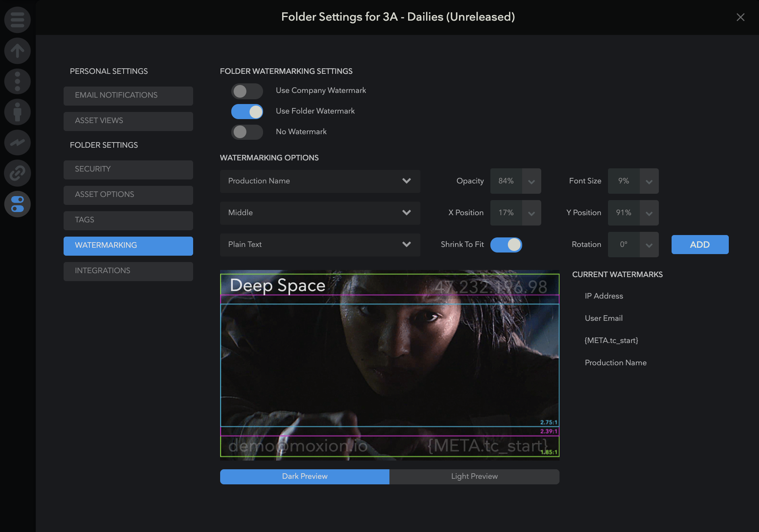
Task: Open Tags folder settings
Action: (128, 220)
